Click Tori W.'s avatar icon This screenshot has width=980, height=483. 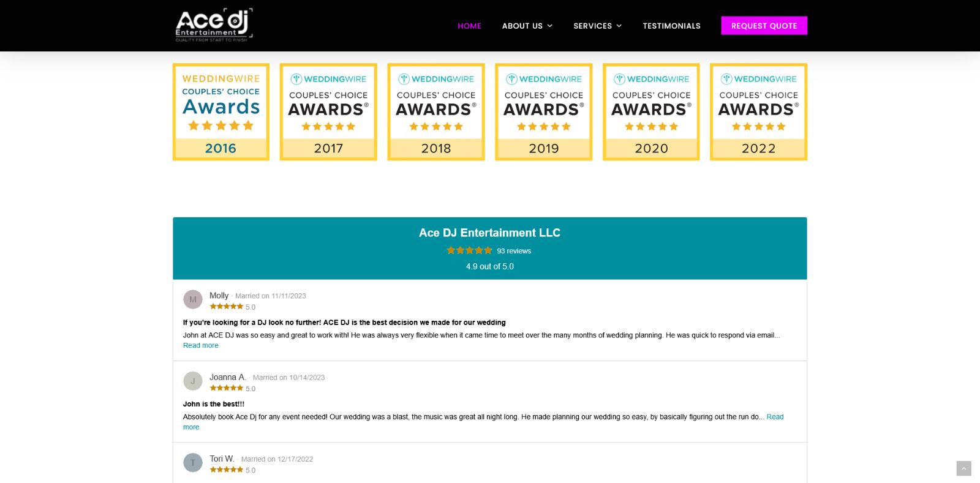coord(193,462)
